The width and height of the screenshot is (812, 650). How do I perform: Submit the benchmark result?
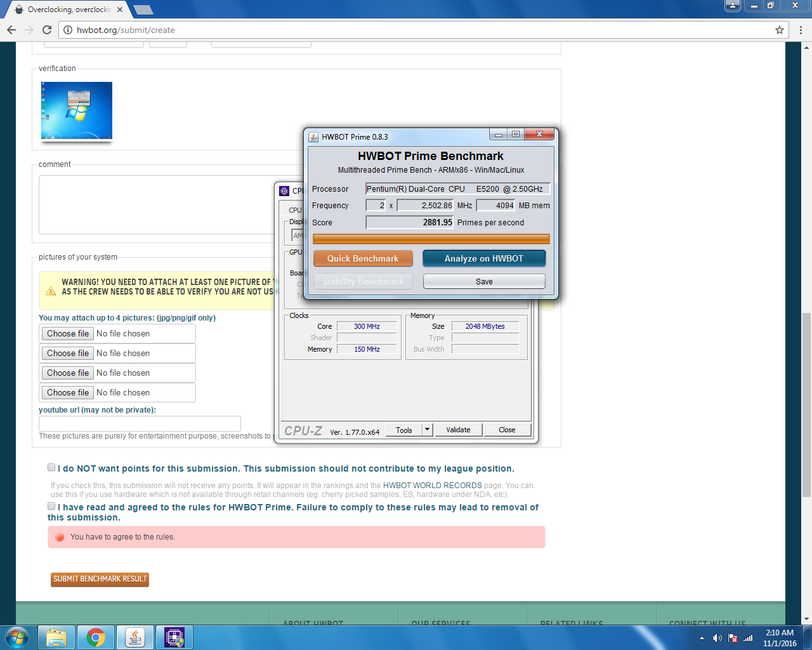(100, 579)
